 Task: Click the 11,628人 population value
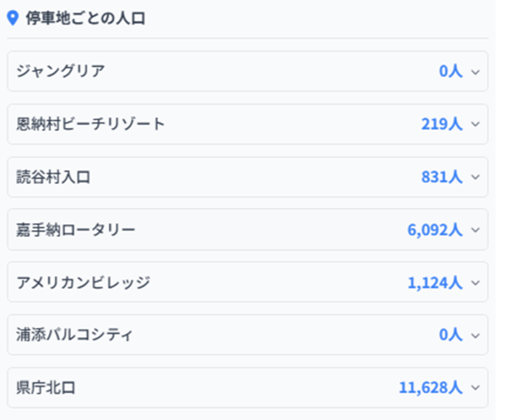pyautogui.click(x=431, y=388)
